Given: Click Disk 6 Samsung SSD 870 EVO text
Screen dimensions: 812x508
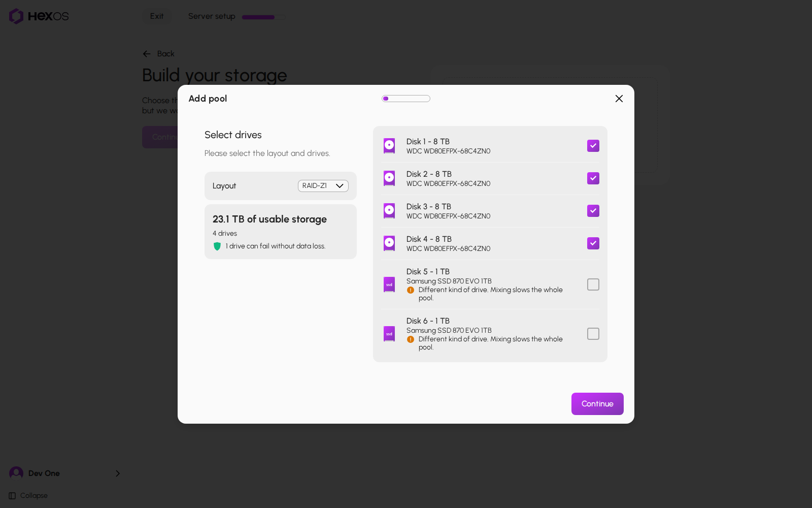Looking at the screenshot, I should click(449, 331).
